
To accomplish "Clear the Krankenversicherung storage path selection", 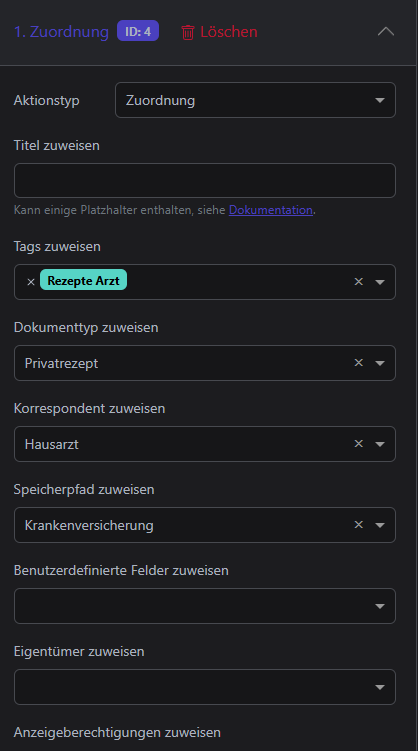I will pos(359,524).
